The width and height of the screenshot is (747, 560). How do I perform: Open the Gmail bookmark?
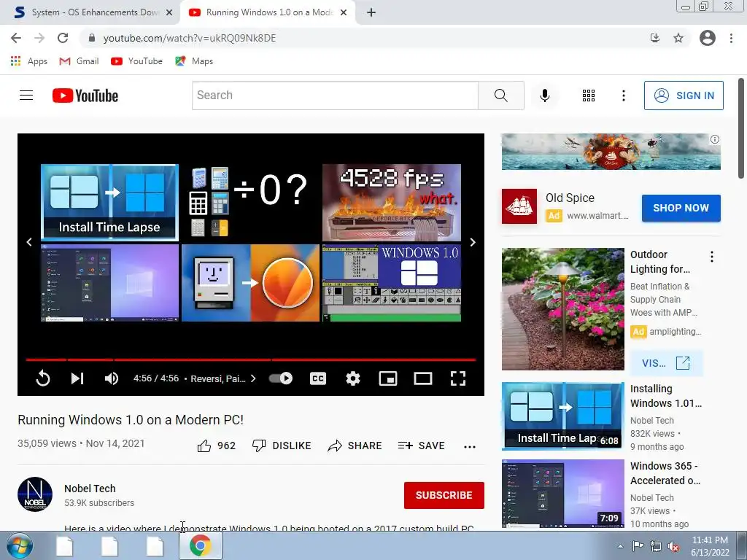79,61
